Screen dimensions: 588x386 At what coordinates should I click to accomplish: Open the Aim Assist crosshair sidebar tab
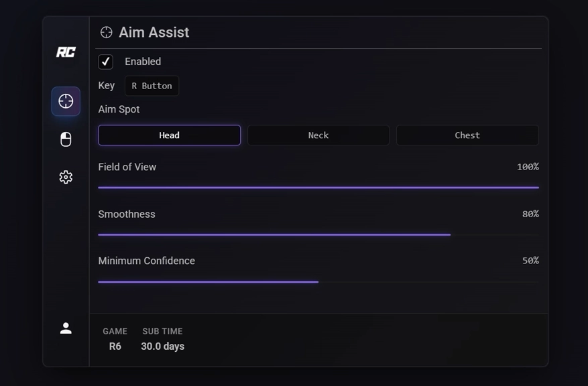coord(66,101)
